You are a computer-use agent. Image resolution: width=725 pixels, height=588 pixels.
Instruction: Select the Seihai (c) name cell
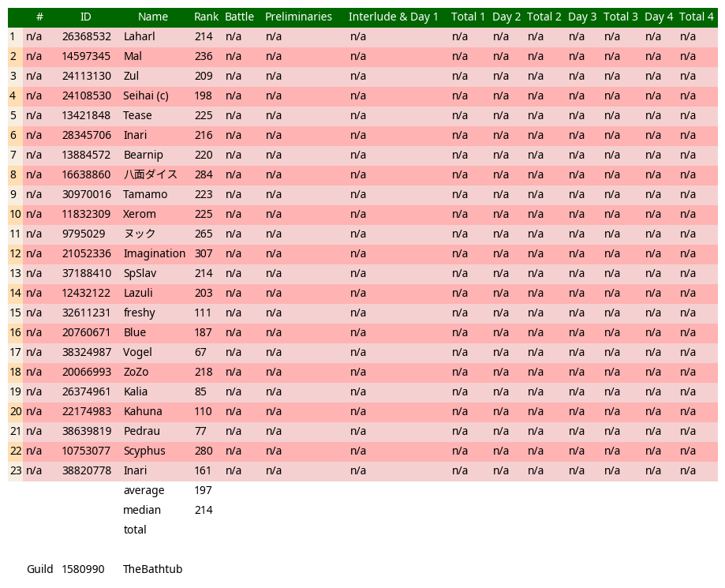tap(146, 96)
